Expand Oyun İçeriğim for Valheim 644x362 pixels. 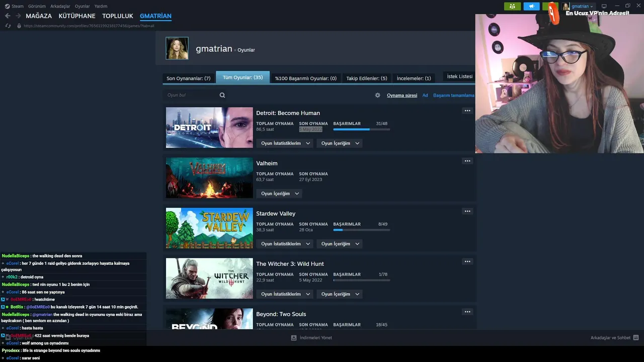(279, 194)
